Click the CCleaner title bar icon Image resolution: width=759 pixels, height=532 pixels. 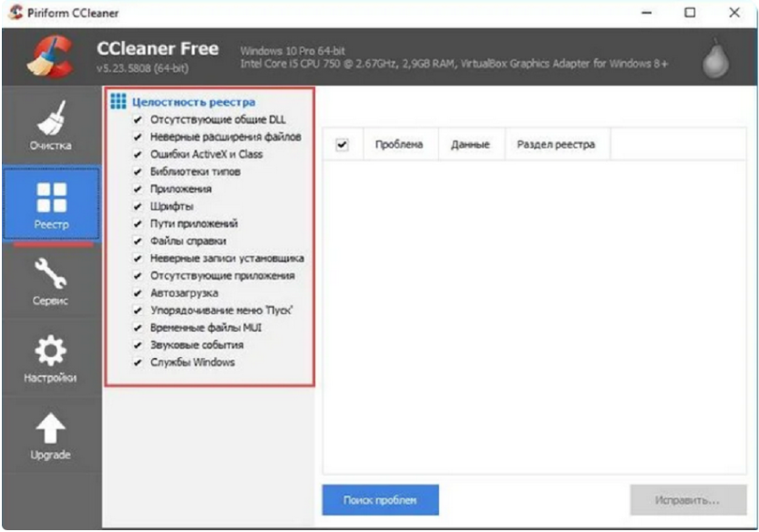(16, 12)
